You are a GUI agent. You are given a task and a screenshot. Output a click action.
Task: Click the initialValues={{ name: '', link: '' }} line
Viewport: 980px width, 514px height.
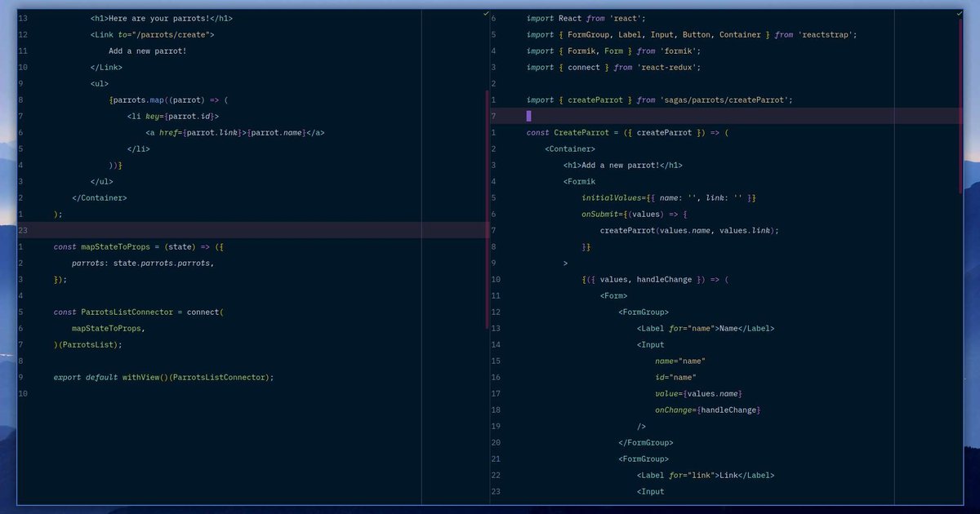point(669,197)
